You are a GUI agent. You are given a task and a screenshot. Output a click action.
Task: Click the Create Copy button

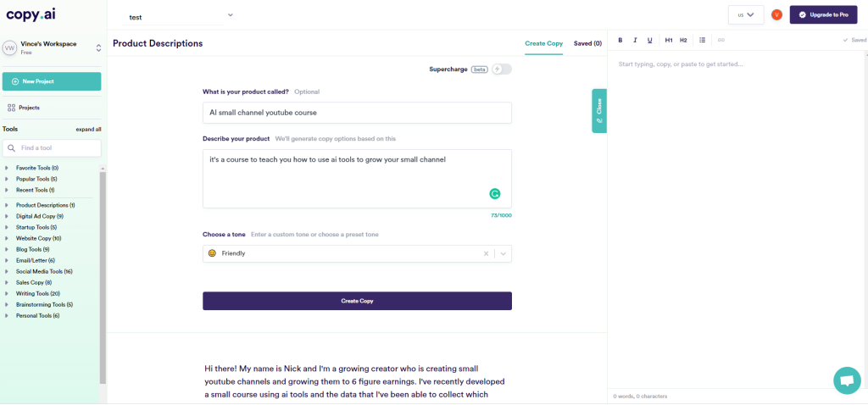tap(357, 301)
